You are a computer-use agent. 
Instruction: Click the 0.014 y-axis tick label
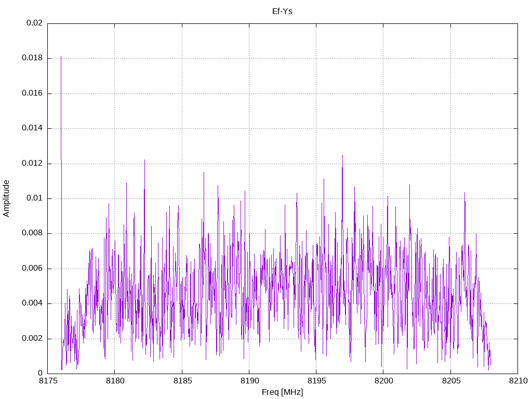[x=33, y=128]
